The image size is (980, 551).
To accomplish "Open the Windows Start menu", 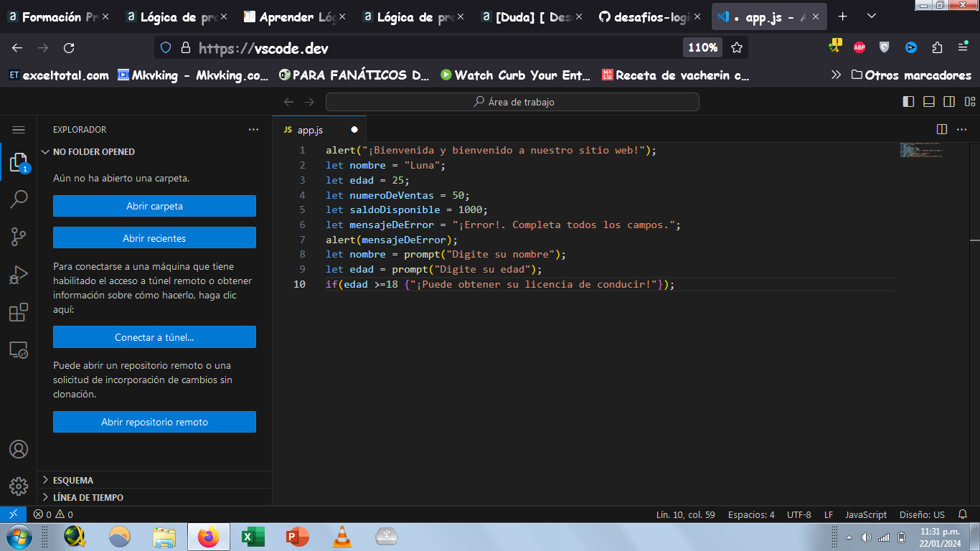I will pos(18,537).
